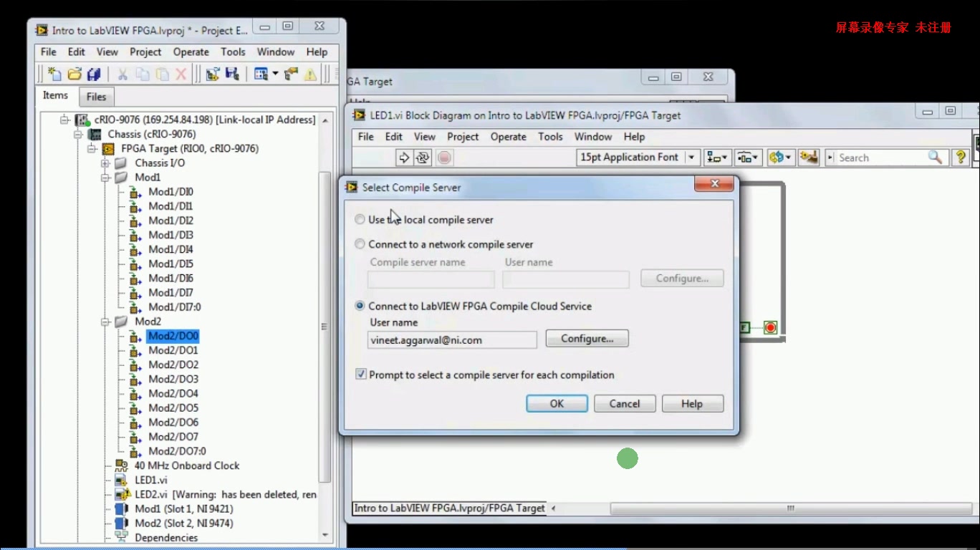Select 'Connect to LabVIEW FPGA Compile Cloud Service' radio
Viewport: 980px width, 550px height.
tap(360, 306)
